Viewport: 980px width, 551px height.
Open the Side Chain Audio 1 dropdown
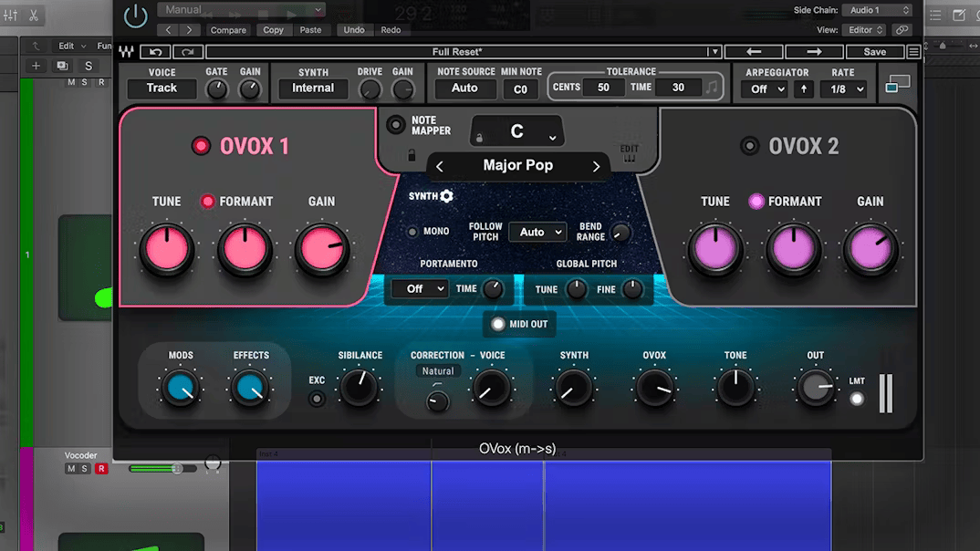point(878,10)
